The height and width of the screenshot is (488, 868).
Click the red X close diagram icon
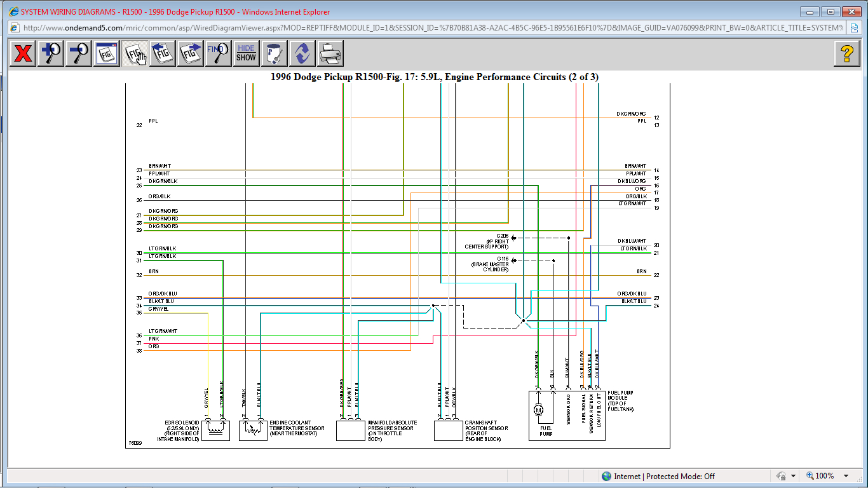tap(23, 53)
